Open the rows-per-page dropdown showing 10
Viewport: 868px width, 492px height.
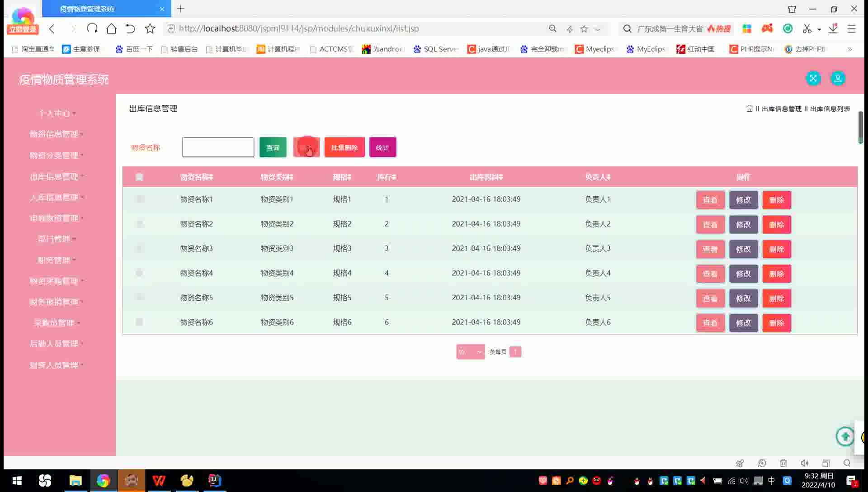470,352
